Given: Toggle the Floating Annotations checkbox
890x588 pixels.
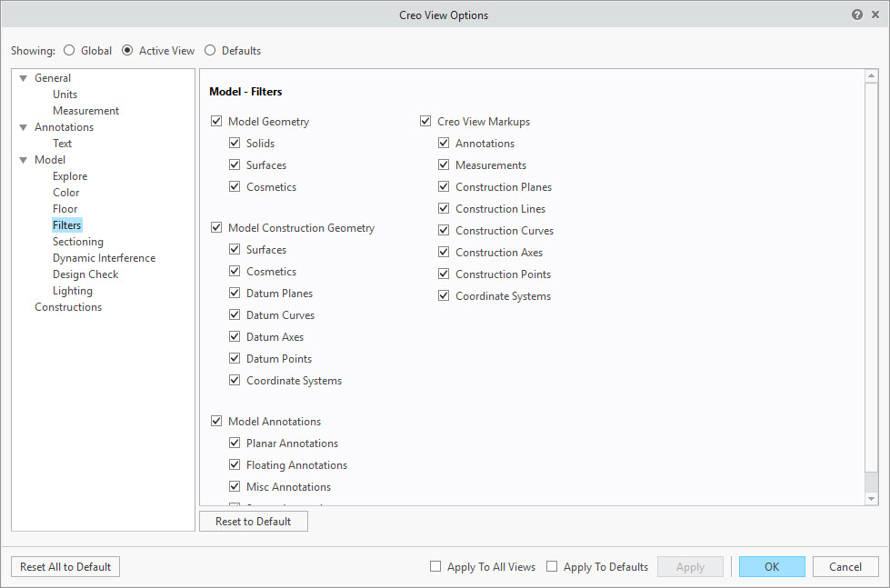Looking at the screenshot, I should (x=235, y=464).
